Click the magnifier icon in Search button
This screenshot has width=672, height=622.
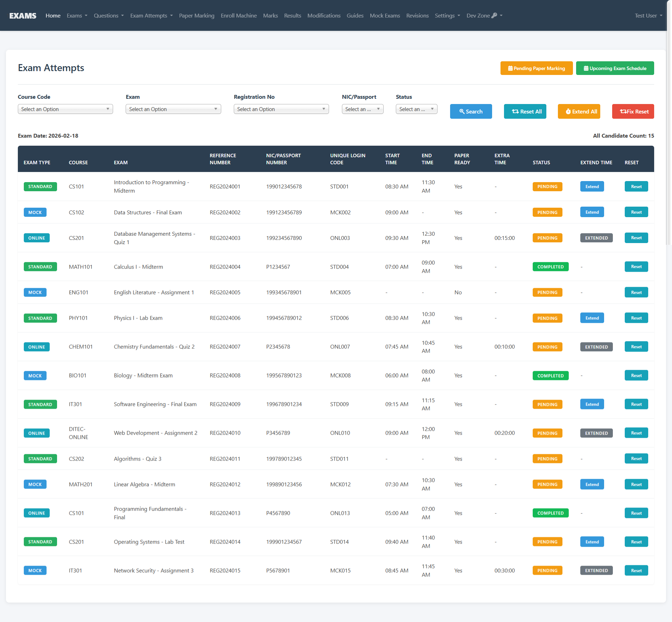click(462, 111)
